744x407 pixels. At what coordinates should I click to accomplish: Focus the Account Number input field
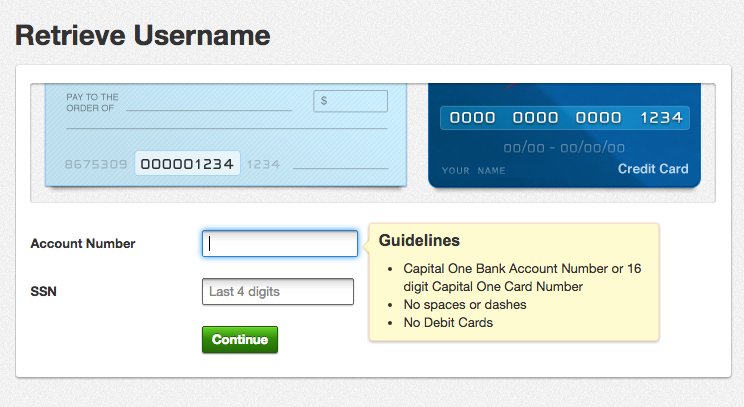point(279,243)
